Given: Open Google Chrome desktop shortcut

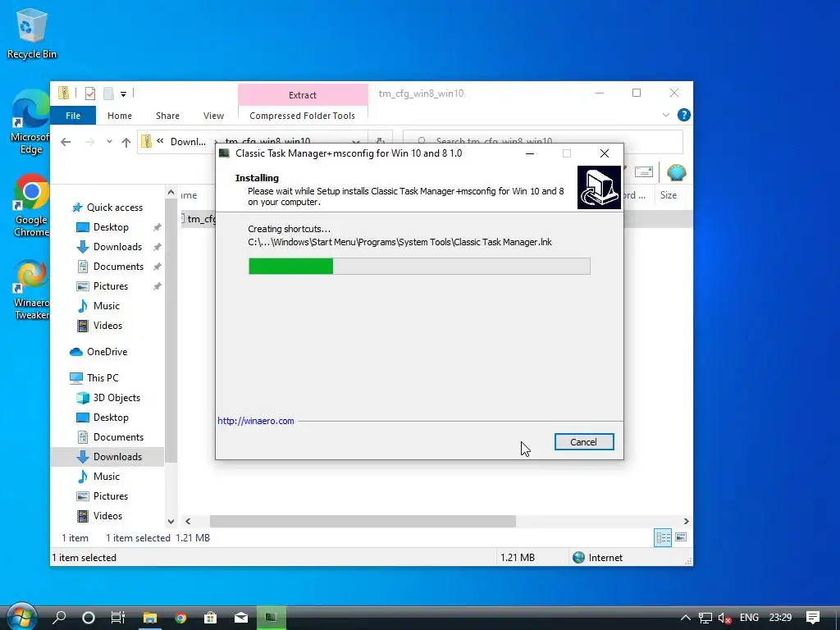Looking at the screenshot, I should pos(31,205).
